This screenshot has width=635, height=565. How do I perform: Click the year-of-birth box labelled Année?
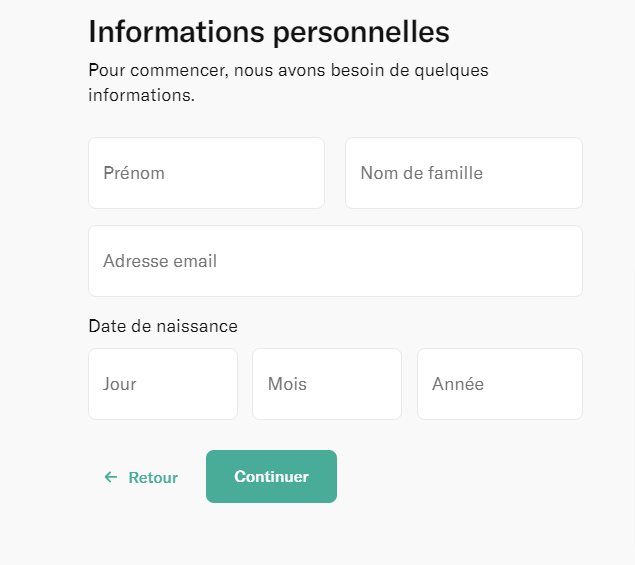499,384
